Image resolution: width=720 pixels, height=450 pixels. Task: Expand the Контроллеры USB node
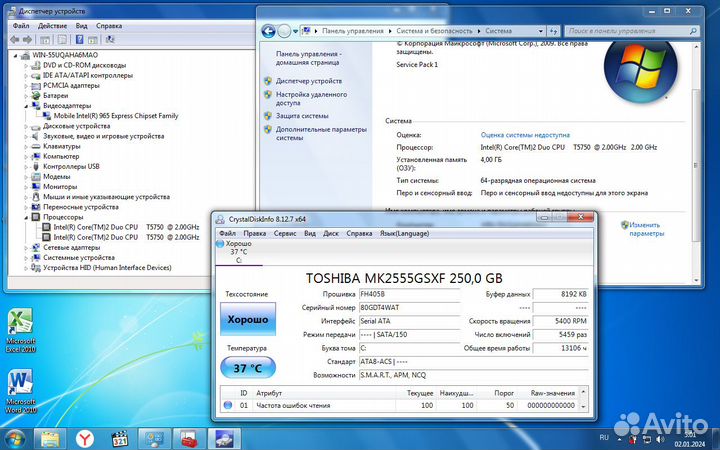[x=26, y=167]
